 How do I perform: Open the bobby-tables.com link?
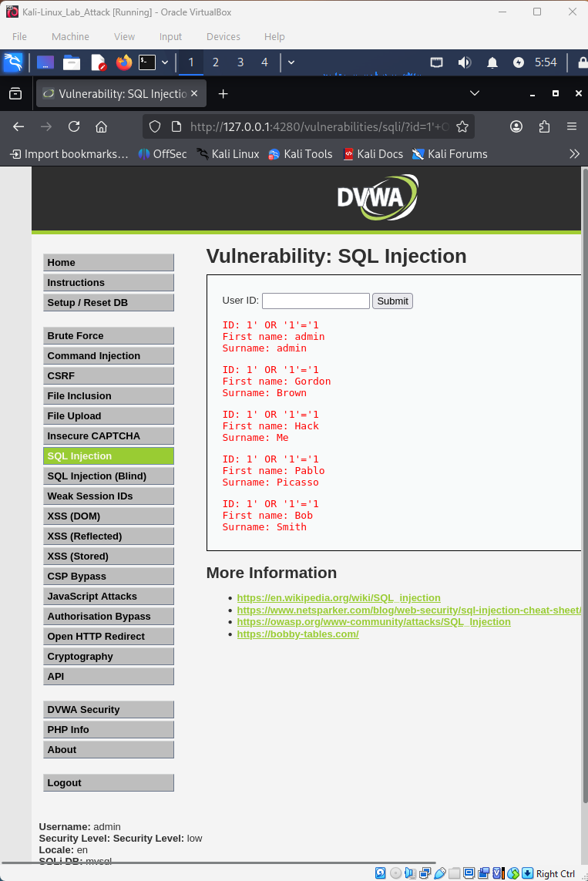(x=297, y=634)
